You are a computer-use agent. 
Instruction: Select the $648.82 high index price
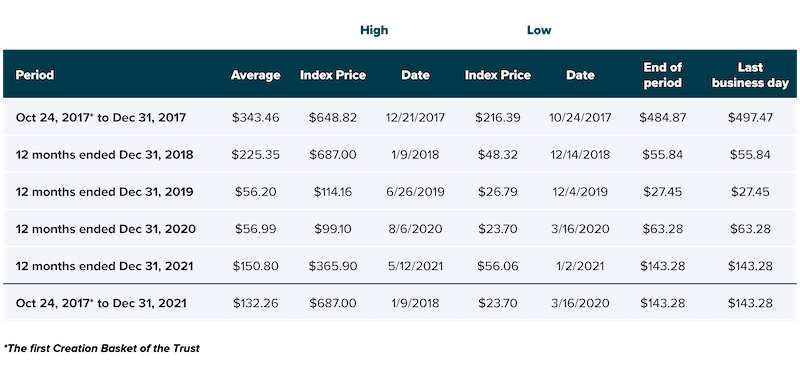(333, 117)
